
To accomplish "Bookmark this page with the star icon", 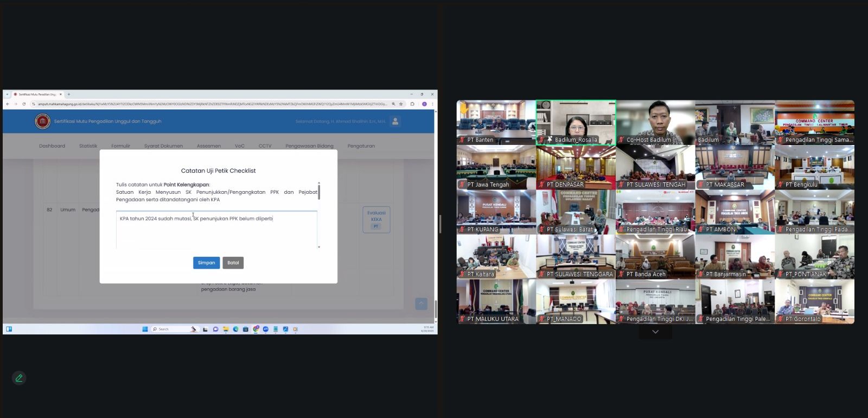I will 401,104.
